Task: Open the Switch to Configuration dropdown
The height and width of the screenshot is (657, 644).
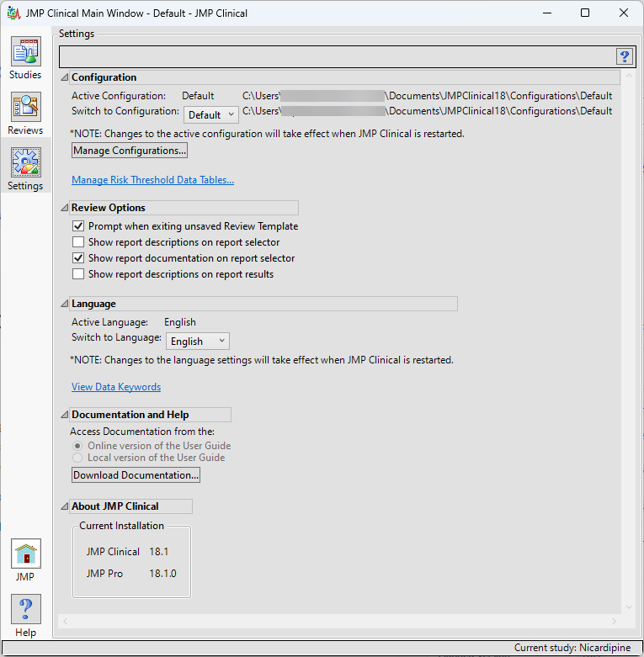Action: [x=211, y=114]
